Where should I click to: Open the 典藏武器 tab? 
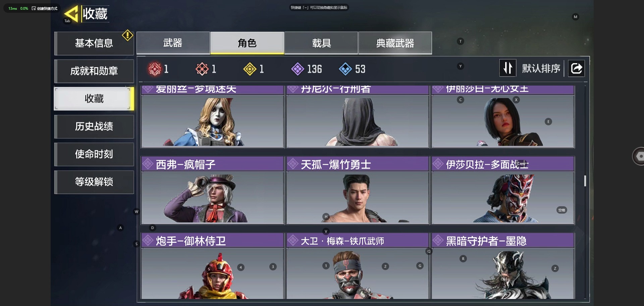coord(395,43)
